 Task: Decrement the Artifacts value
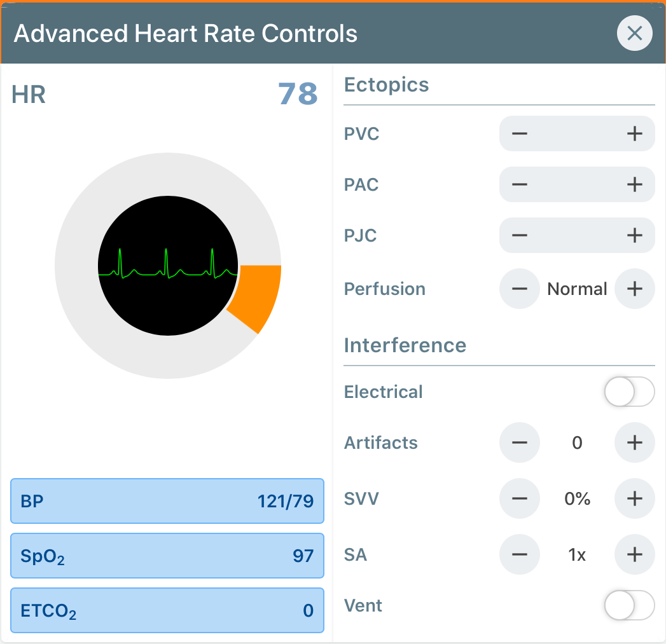click(x=520, y=442)
